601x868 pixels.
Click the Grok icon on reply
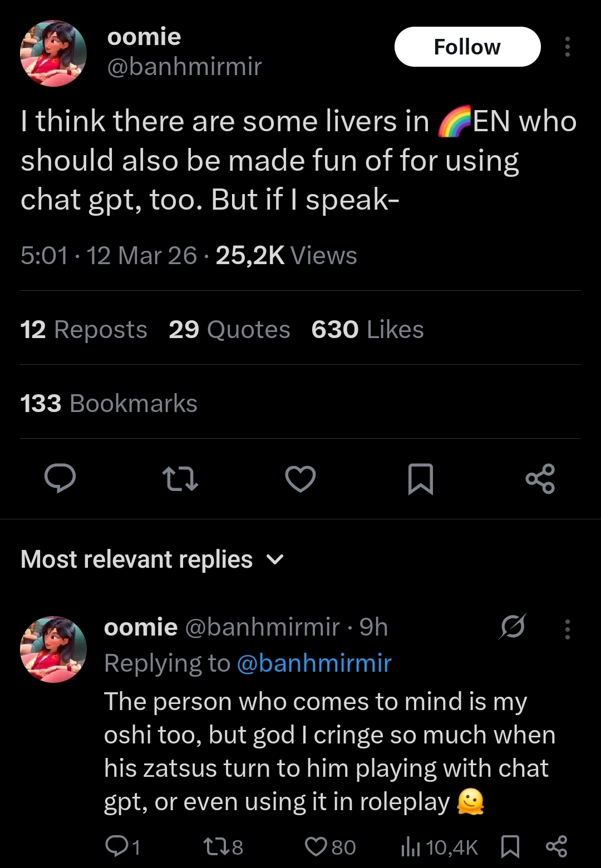point(513,627)
